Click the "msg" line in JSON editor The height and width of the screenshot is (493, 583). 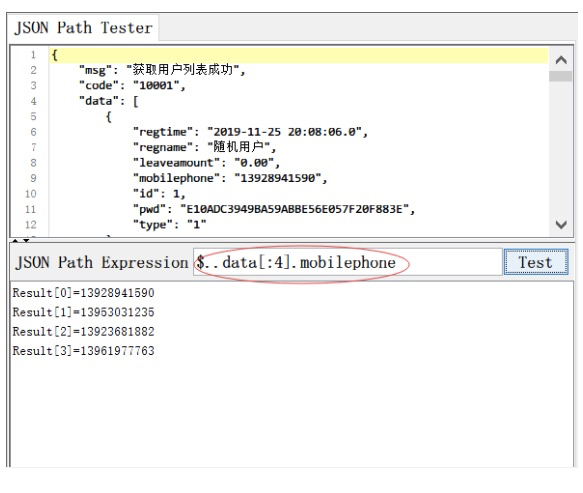pos(162,70)
